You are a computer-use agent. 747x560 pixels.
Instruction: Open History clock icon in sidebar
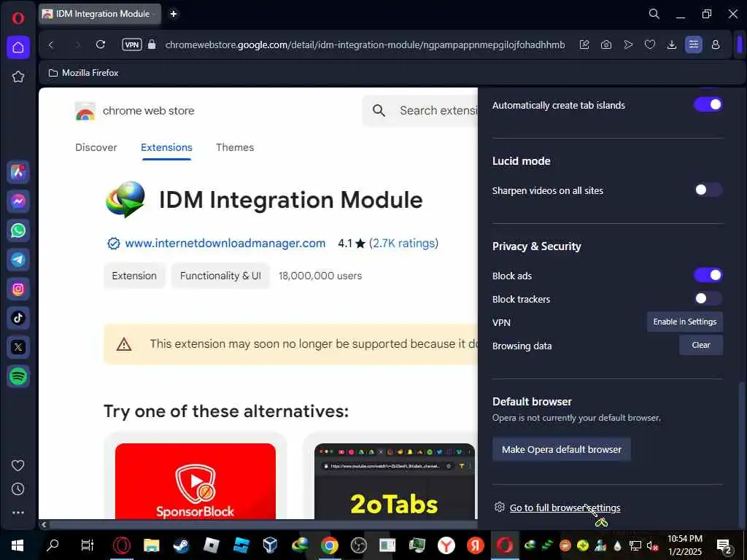[18, 489]
